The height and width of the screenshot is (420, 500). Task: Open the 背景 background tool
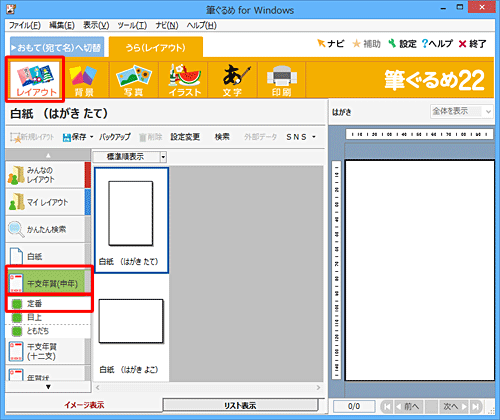[84, 80]
